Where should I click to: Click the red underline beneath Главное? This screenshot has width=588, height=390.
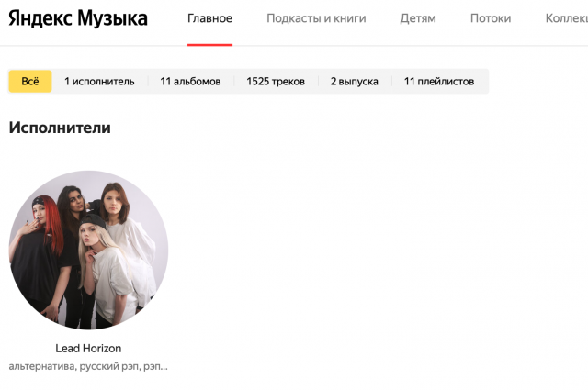(x=210, y=45)
